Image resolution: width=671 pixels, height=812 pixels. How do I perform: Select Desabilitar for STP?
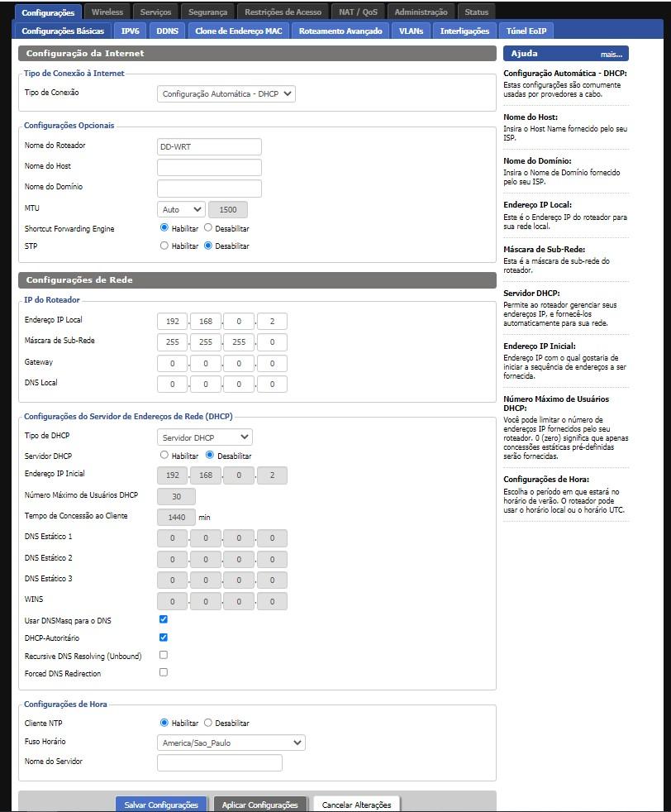coord(208,246)
